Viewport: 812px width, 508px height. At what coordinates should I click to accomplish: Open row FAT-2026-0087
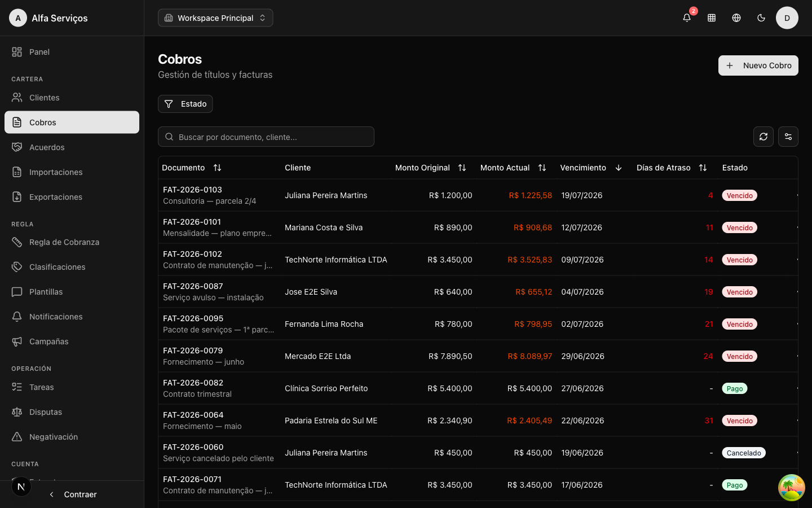coord(478,292)
